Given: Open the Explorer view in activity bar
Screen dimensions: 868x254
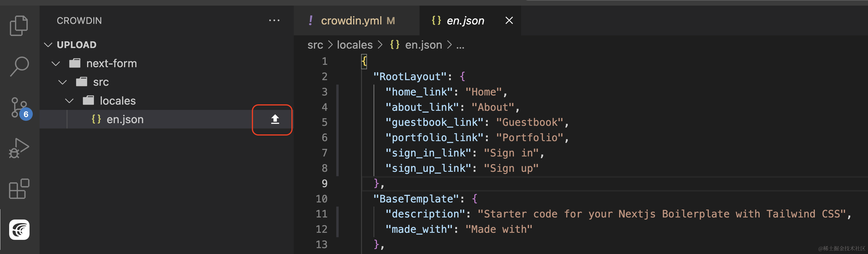Looking at the screenshot, I should pos(19,26).
